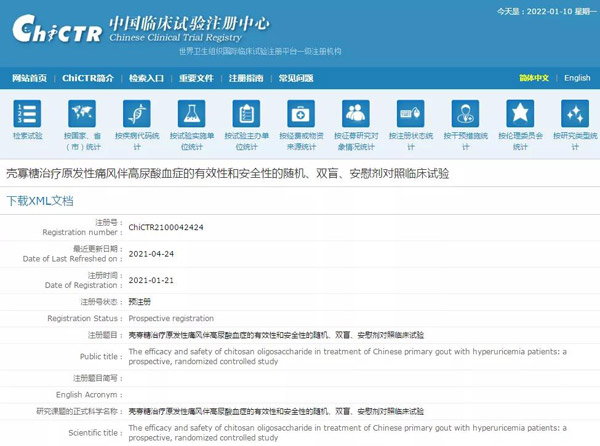
Task: Open 注册指南 registration guide menu
Action: point(246,78)
